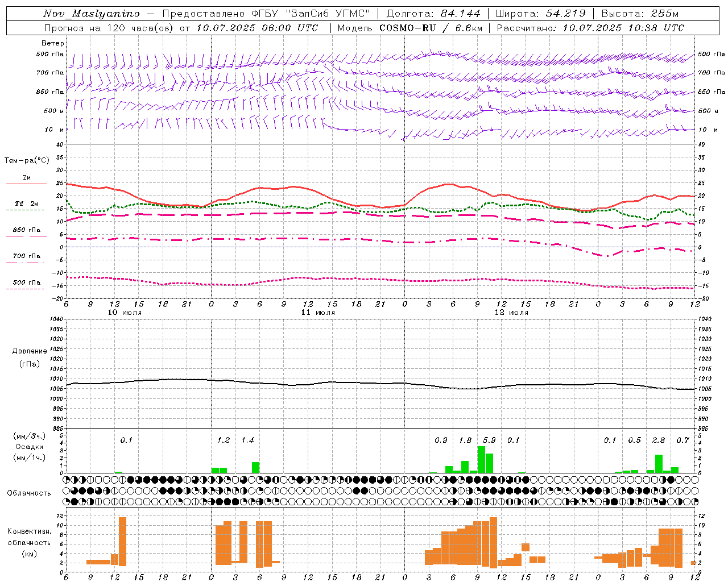Click the Давление pressure chart label
The image size is (728, 582).
pyautogui.click(x=30, y=351)
